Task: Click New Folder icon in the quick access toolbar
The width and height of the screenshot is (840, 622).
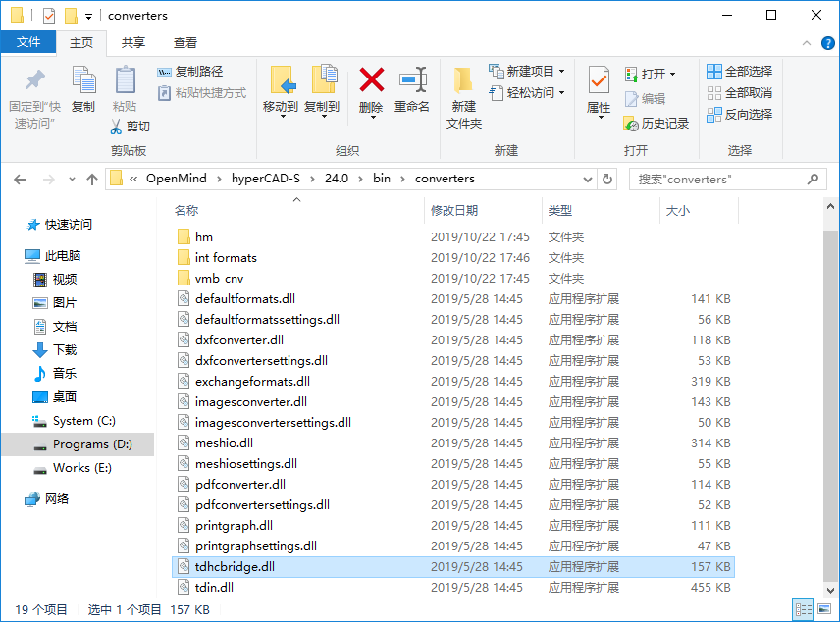Action: [71, 16]
